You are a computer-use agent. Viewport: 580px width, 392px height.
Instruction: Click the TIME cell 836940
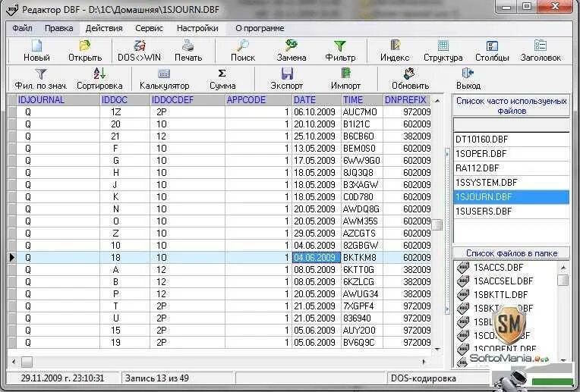click(362, 318)
